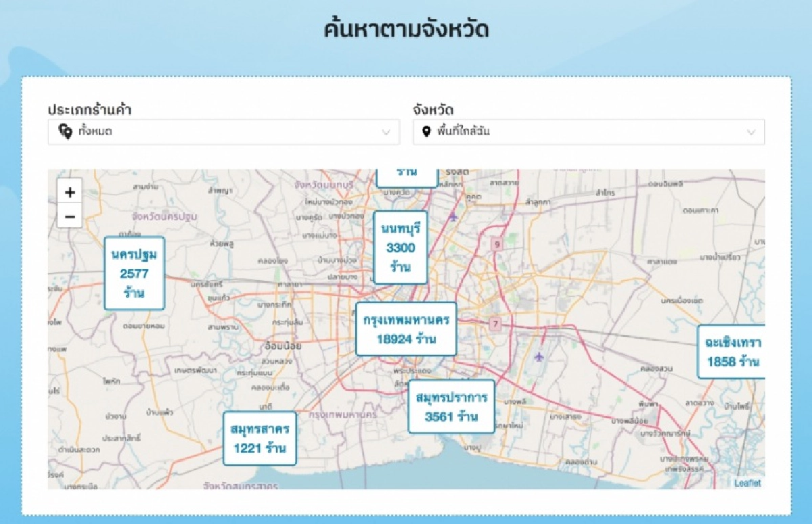Click the Don Mueang airport plane icon
This screenshot has height=524, width=812.
(453, 216)
